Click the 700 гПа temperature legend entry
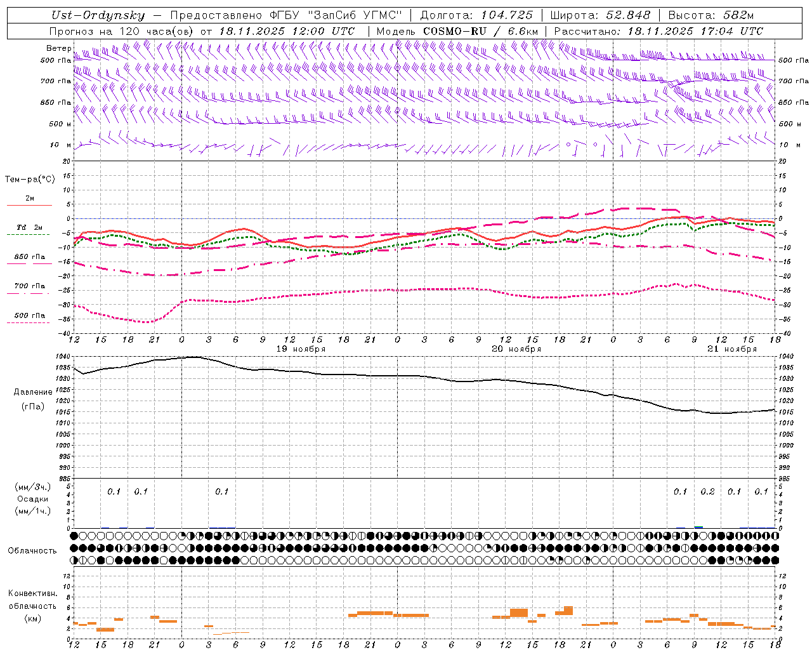This screenshot has height=650, width=812. (29, 286)
